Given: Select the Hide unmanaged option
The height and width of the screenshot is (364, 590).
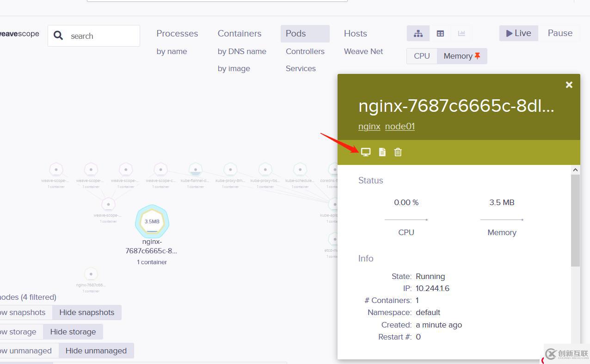Looking at the screenshot, I should (x=96, y=351).
